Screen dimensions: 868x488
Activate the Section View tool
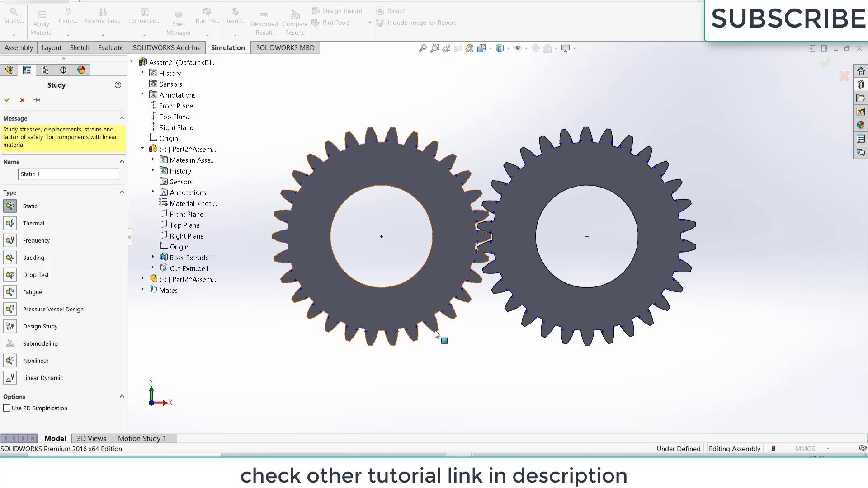(458, 48)
